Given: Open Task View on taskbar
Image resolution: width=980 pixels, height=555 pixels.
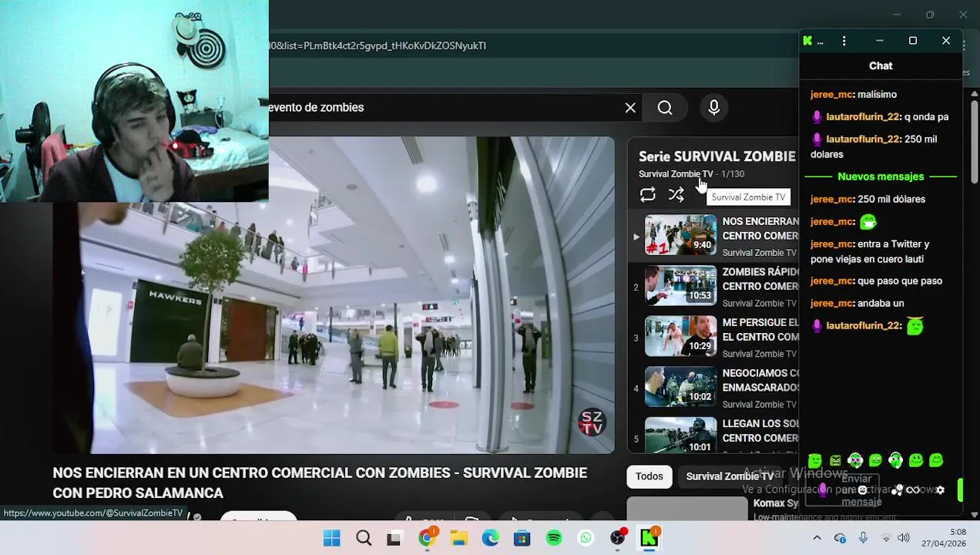Looking at the screenshot, I should pyautogui.click(x=394, y=538).
